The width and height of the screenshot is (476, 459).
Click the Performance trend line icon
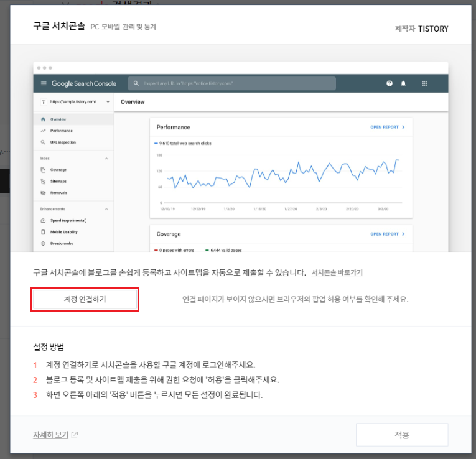click(43, 131)
